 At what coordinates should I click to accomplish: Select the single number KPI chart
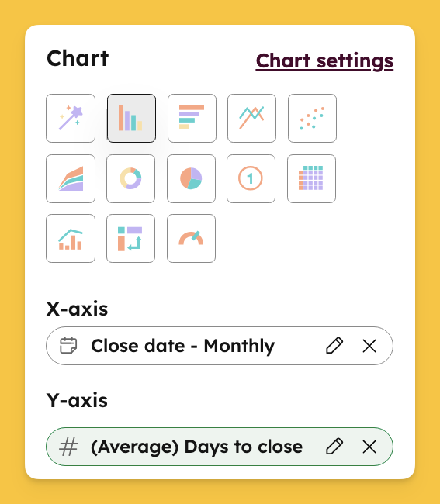pyautogui.click(x=251, y=178)
